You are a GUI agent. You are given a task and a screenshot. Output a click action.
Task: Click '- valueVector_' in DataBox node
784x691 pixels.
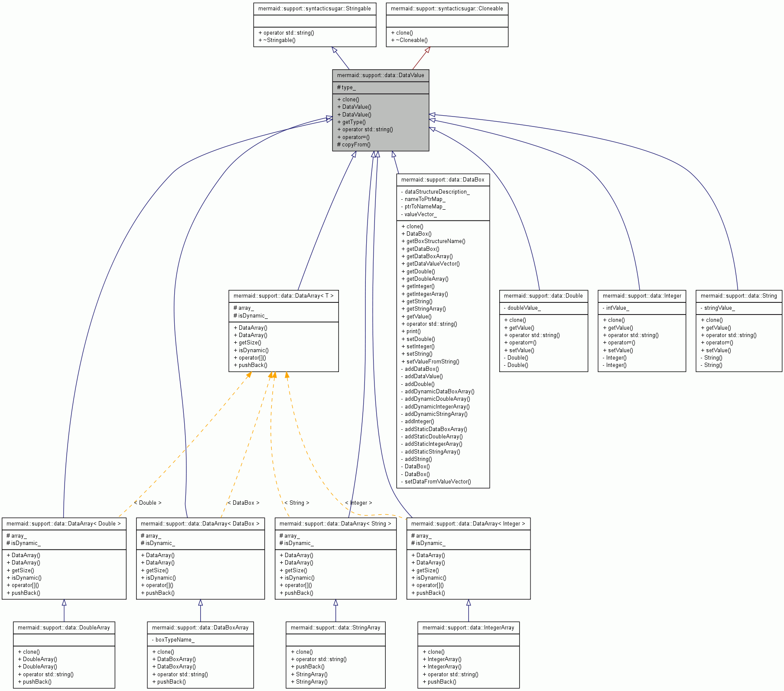point(419,214)
